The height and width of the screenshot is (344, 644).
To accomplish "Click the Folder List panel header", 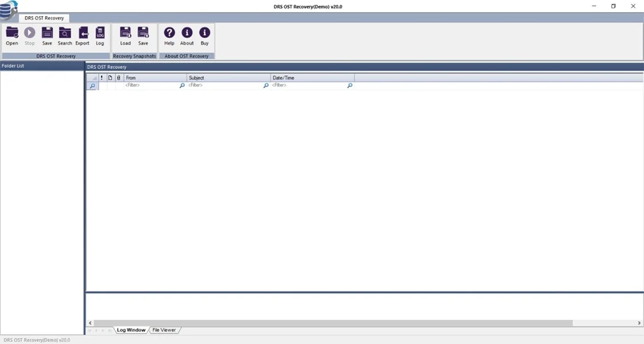I will [x=42, y=65].
